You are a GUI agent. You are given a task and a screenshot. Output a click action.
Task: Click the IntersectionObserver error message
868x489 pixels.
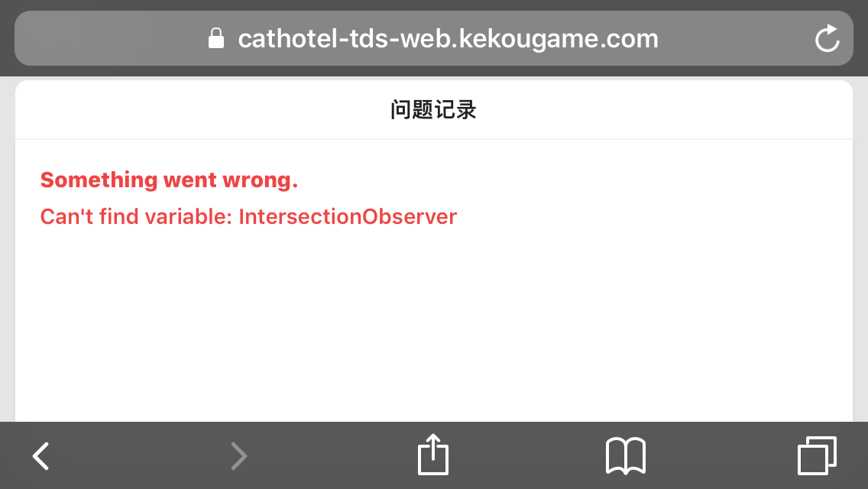248,216
